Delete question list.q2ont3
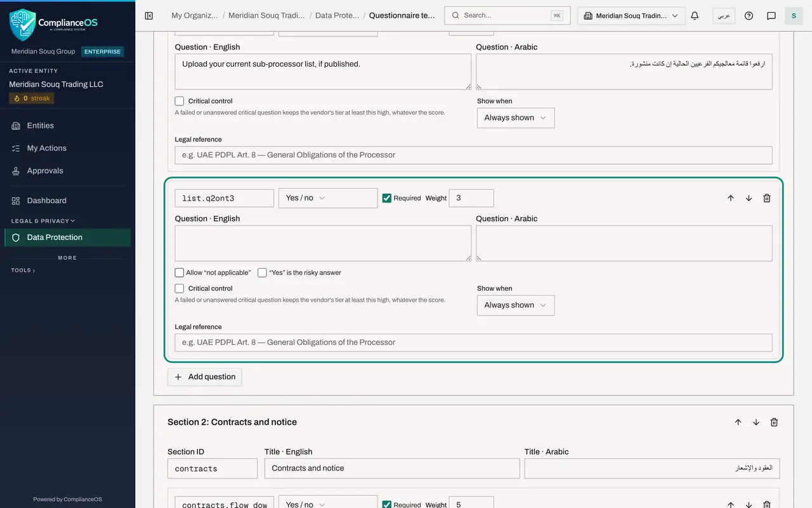Viewport: 812px width, 508px height. (x=767, y=198)
